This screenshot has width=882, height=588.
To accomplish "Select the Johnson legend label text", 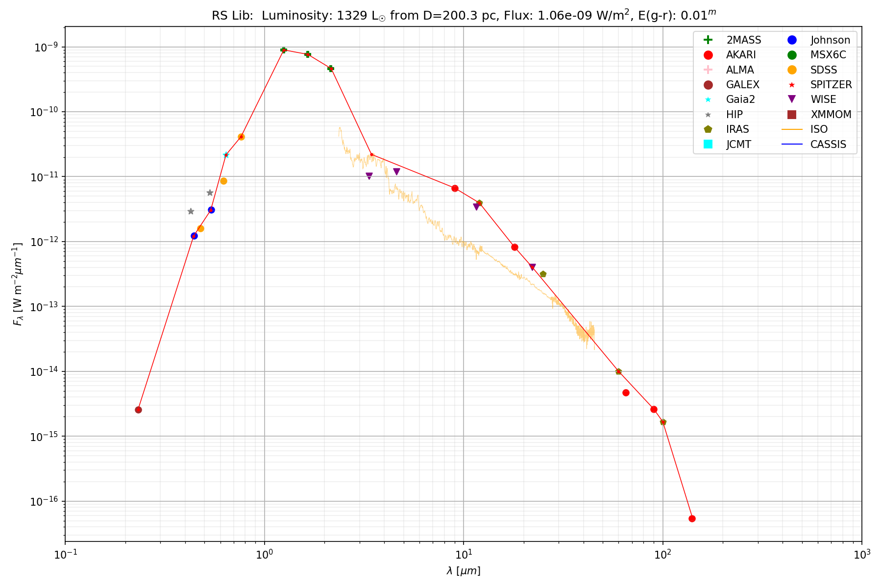I will click(x=830, y=40).
